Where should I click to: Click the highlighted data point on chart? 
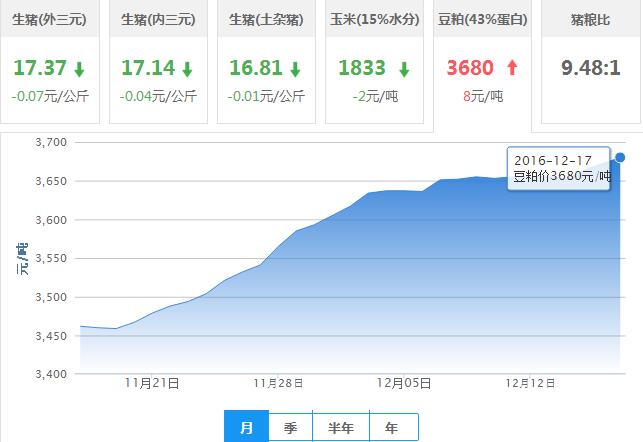point(620,157)
